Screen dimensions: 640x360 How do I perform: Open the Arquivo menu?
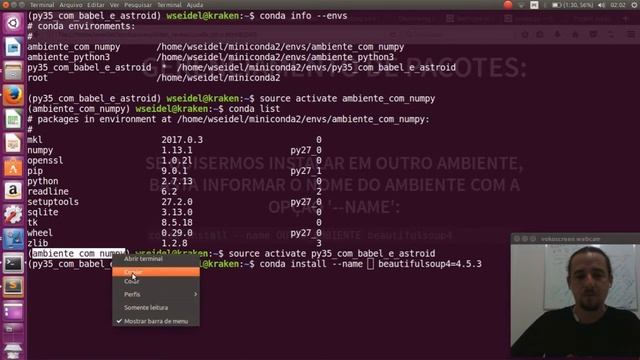pyautogui.click(x=71, y=5)
